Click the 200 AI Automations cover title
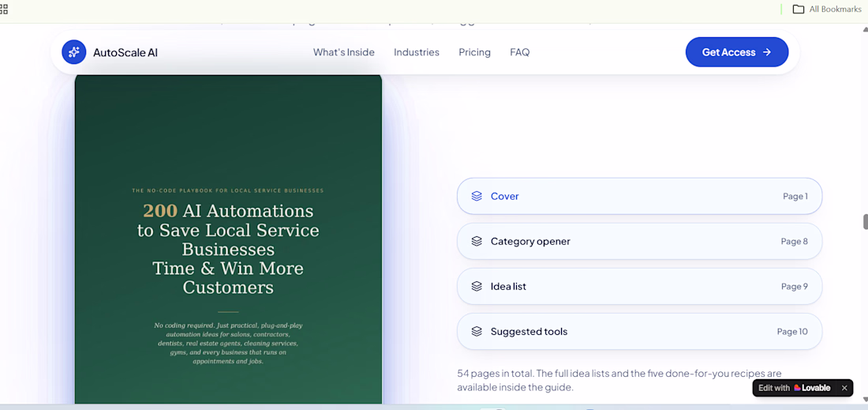The width and height of the screenshot is (868, 410). point(228,250)
